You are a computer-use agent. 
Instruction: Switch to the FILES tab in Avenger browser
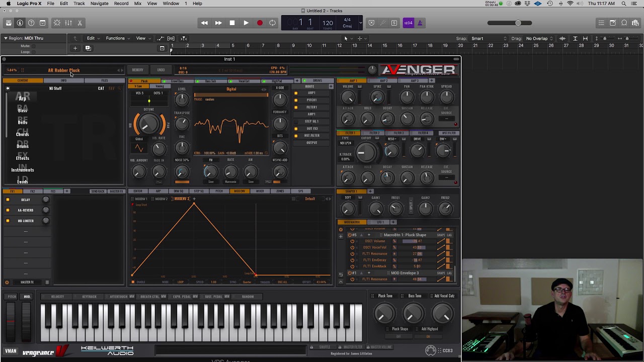pyautogui.click(x=104, y=80)
